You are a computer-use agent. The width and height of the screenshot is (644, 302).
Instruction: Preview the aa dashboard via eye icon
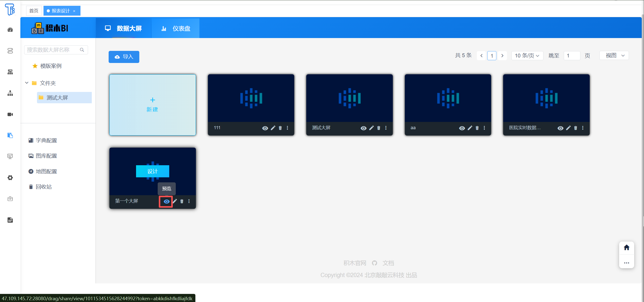coord(462,128)
